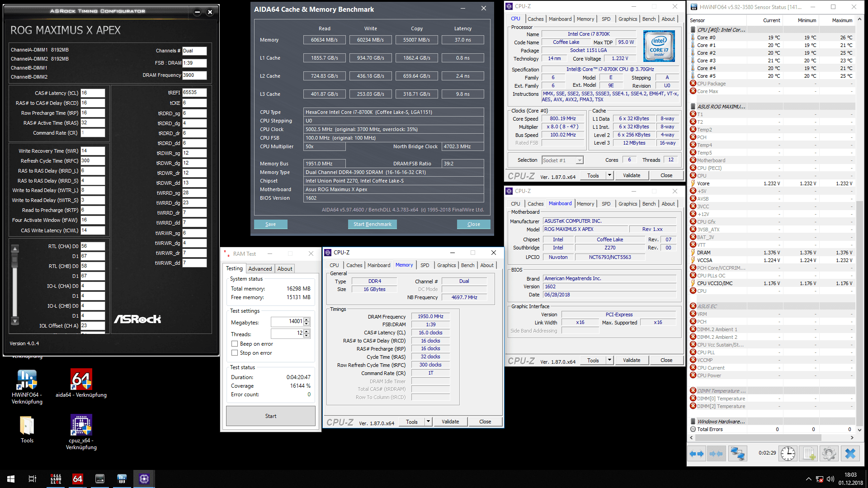Screen dimensions: 868x488
Task: Click Refresh Cycle Time (tRFC) field
Action: click(x=93, y=161)
